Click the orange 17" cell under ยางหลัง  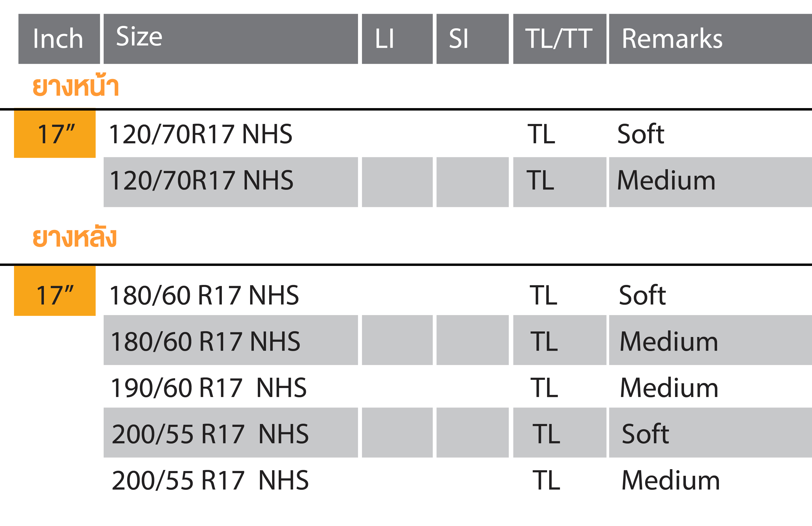pyautogui.click(x=54, y=291)
